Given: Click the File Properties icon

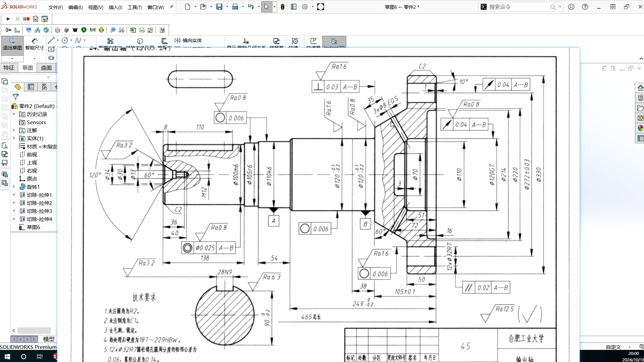Looking at the screenshot, I should point(294,7).
